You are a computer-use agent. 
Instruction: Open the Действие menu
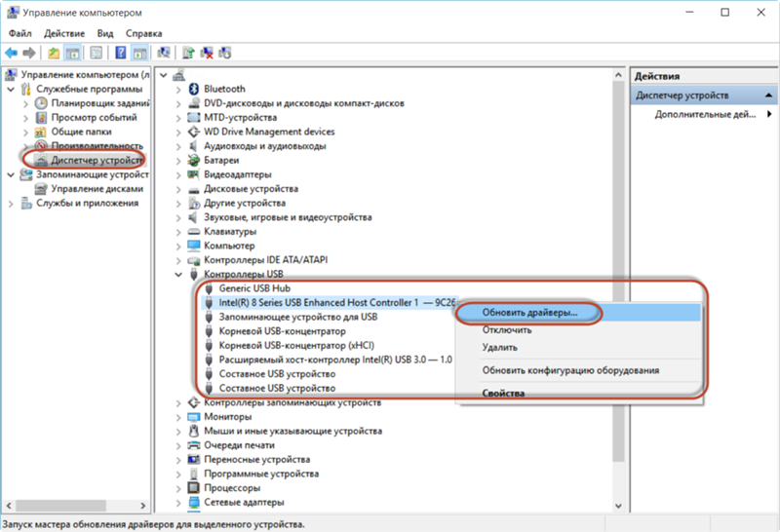coord(64,33)
